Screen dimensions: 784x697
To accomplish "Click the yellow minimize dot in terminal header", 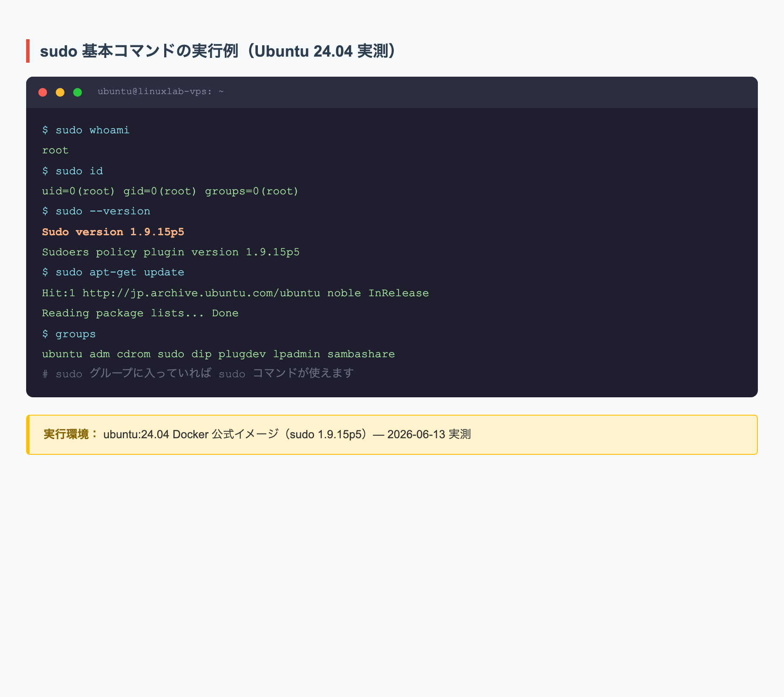I will click(x=60, y=92).
